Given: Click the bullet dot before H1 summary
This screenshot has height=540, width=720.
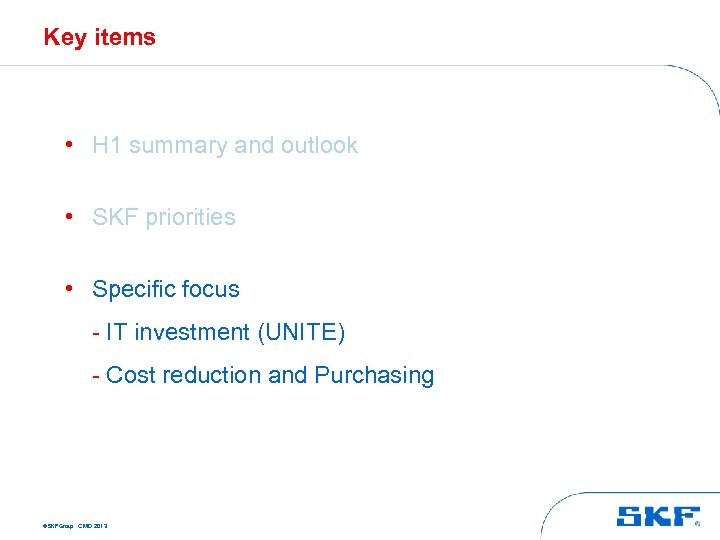Looking at the screenshot, I should pos(65,143).
